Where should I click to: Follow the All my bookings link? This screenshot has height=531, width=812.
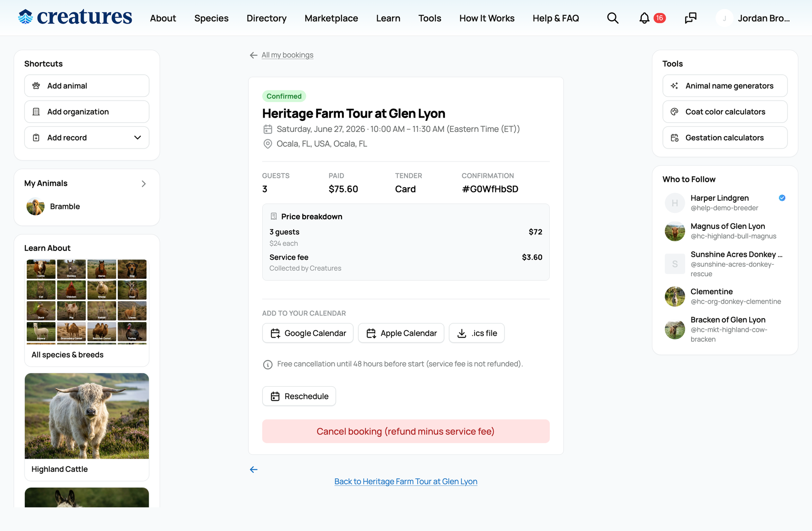288,55
